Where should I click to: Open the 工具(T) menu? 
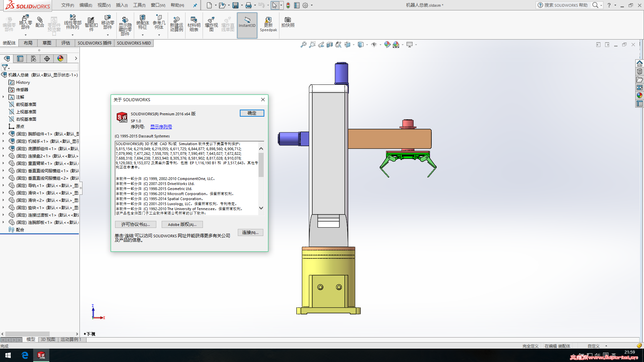coord(139,5)
